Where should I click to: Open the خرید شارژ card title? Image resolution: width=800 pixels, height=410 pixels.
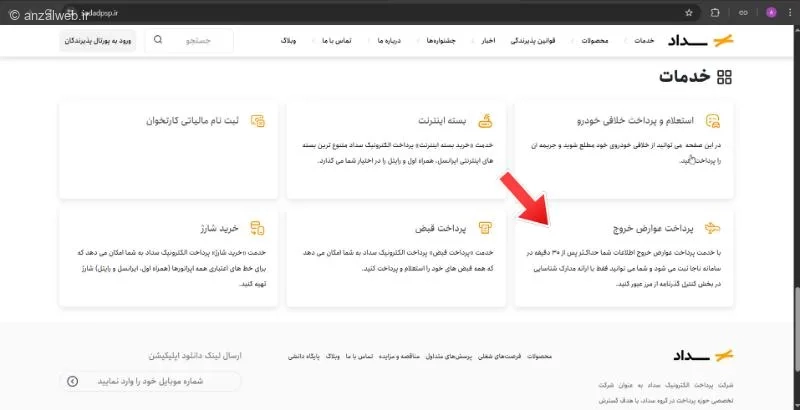pyautogui.click(x=219, y=228)
